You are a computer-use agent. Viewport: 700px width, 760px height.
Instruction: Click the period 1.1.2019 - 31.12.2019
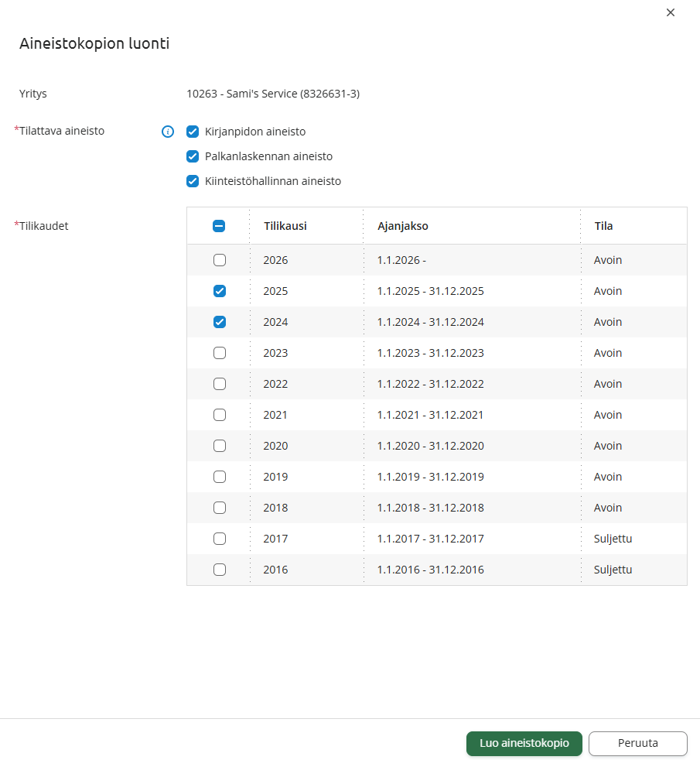[431, 477]
